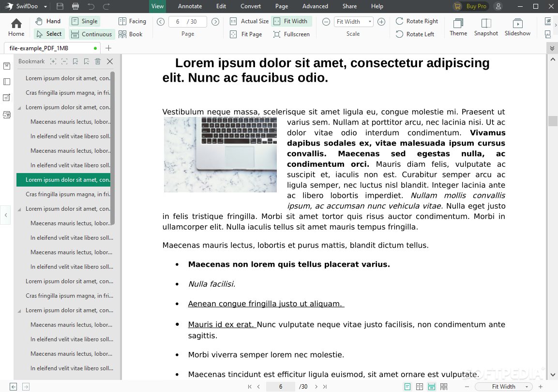The width and height of the screenshot is (558, 392).
Task: Switch to Book view layout
Action: (131, 34)
